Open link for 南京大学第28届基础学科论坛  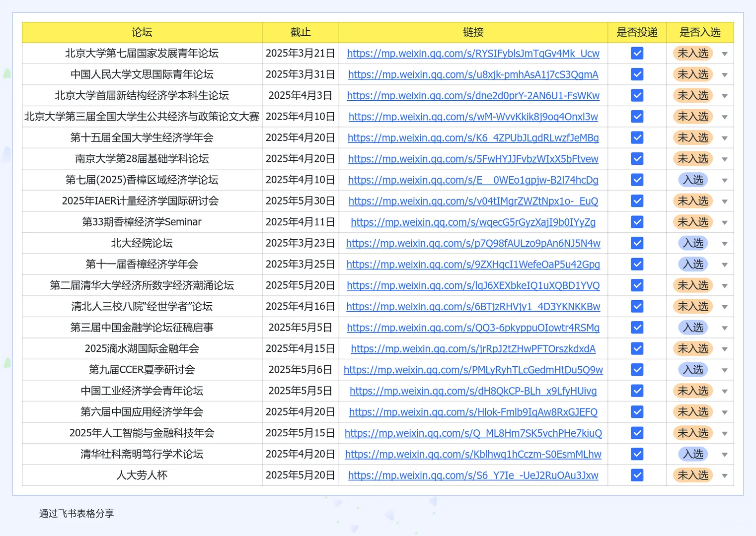click(473, 159)
